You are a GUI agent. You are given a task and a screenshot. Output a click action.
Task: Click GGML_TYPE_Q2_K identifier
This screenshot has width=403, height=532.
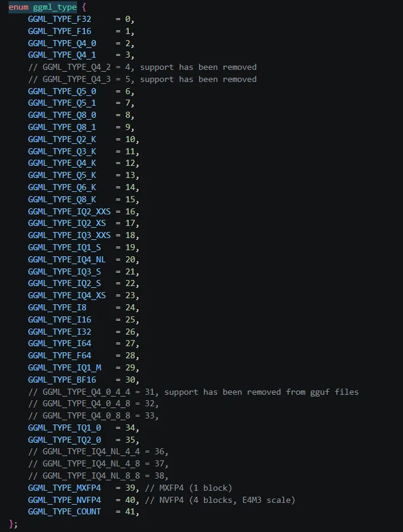62,139
